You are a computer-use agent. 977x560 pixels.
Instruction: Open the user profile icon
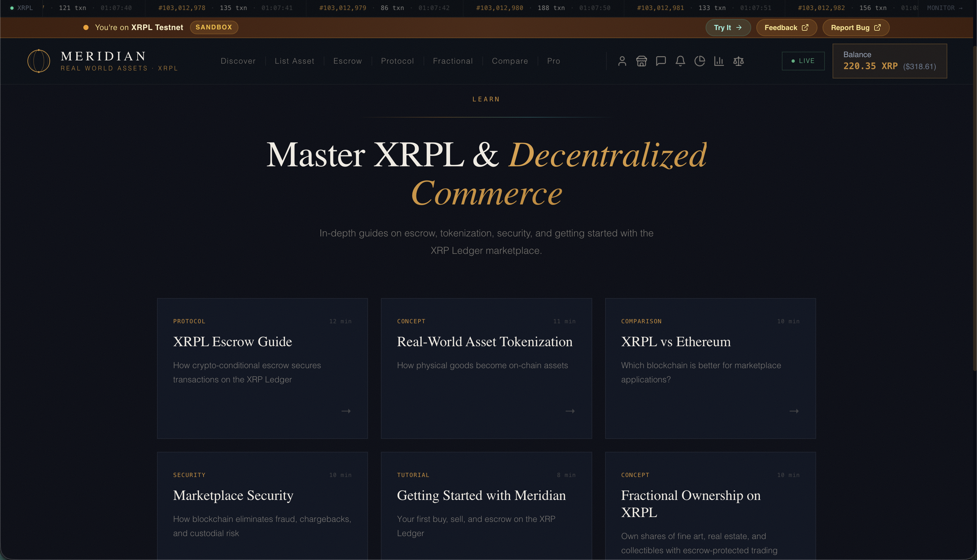click(x=622, y=61)
